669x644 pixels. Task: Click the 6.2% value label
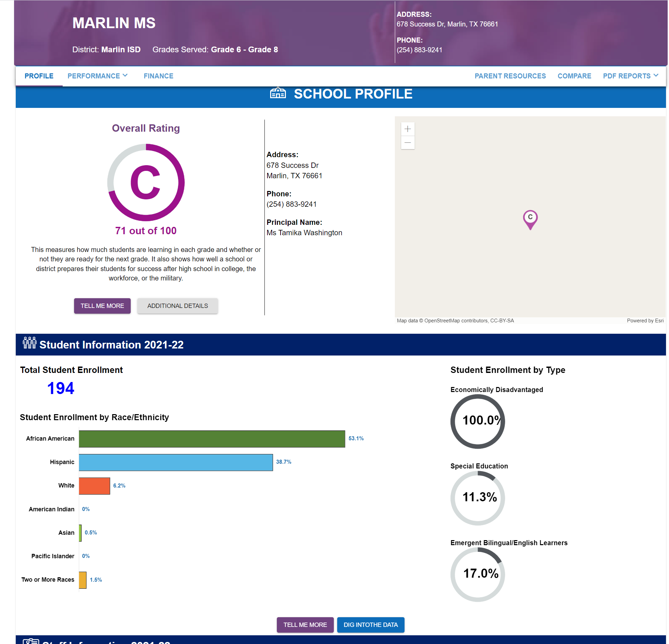tap(119, 486)
